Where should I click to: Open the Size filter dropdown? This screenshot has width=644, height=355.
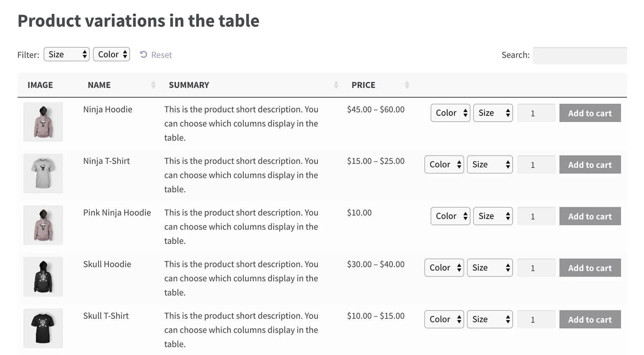[x=66, y=54]
